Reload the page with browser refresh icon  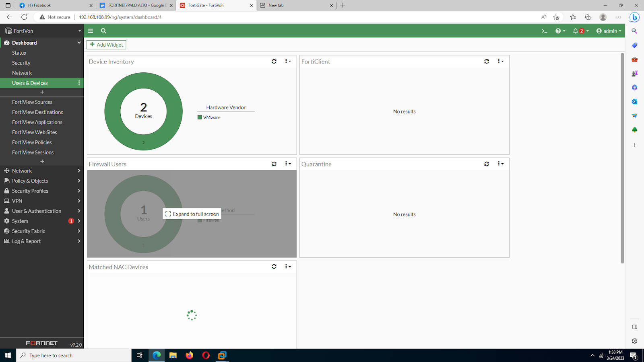pos(24,17)
